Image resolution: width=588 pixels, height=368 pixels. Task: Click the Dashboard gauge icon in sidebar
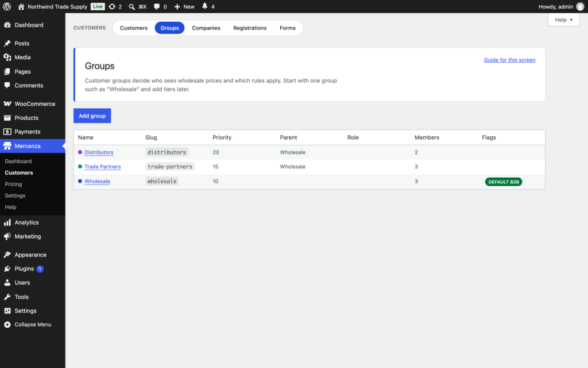click(x=7, y=25)
